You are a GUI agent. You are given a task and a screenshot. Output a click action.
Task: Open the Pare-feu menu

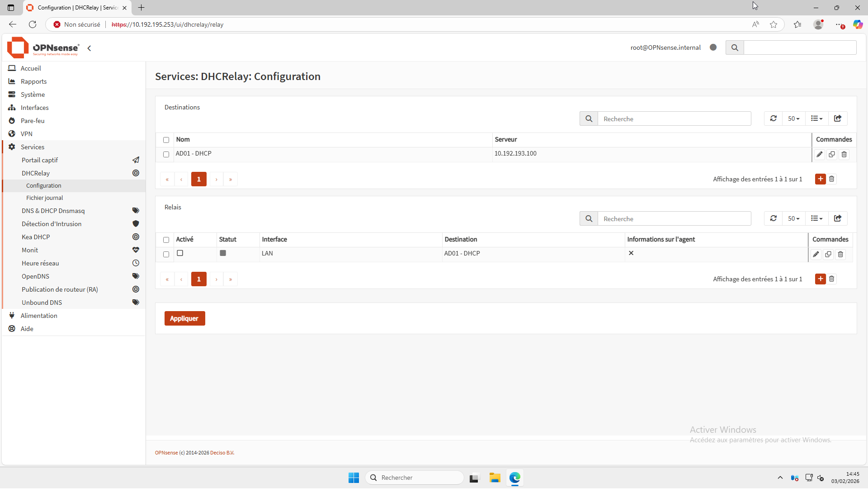coord(33,121)
